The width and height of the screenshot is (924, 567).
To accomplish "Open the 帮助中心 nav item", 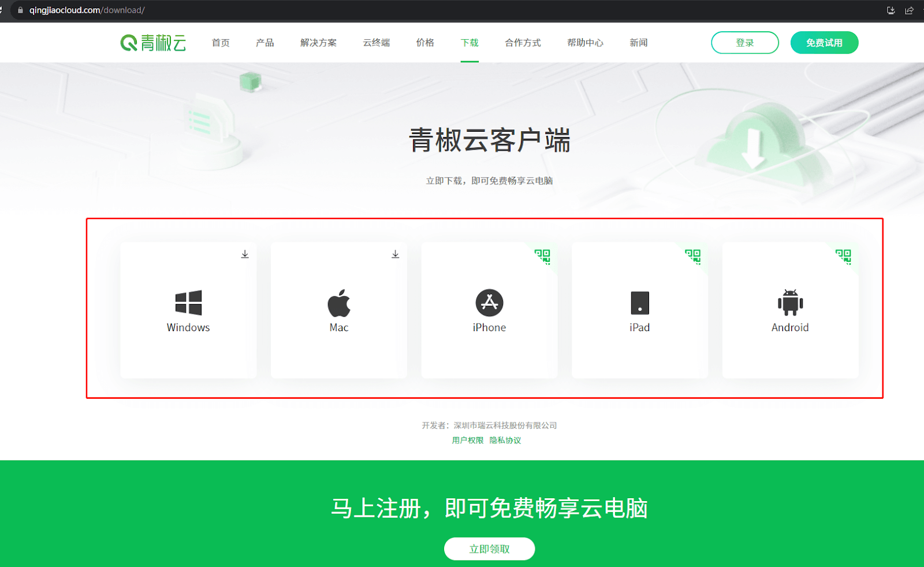I will [x=585, y=43].
